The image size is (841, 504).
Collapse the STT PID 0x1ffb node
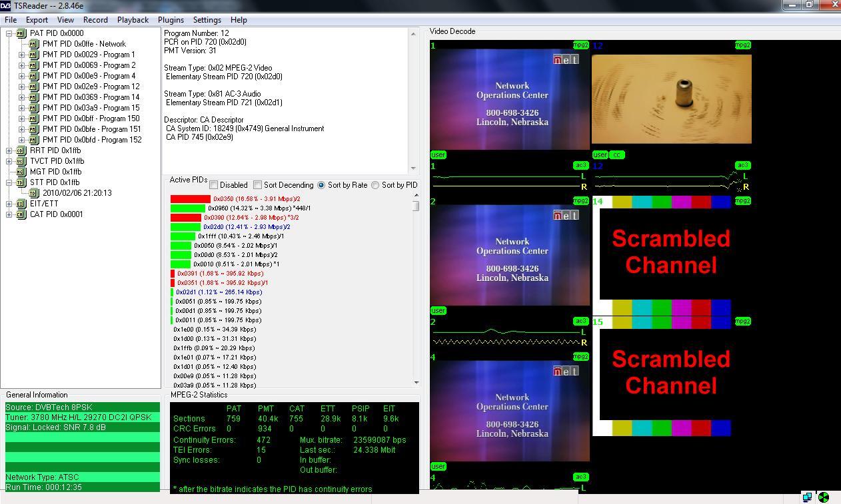pos(9,182)
